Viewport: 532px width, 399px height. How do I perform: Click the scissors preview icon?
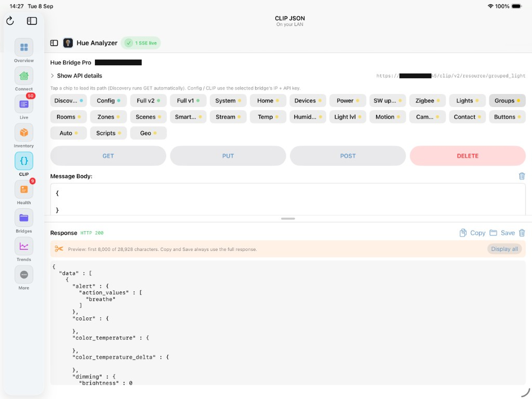[59, 249]
